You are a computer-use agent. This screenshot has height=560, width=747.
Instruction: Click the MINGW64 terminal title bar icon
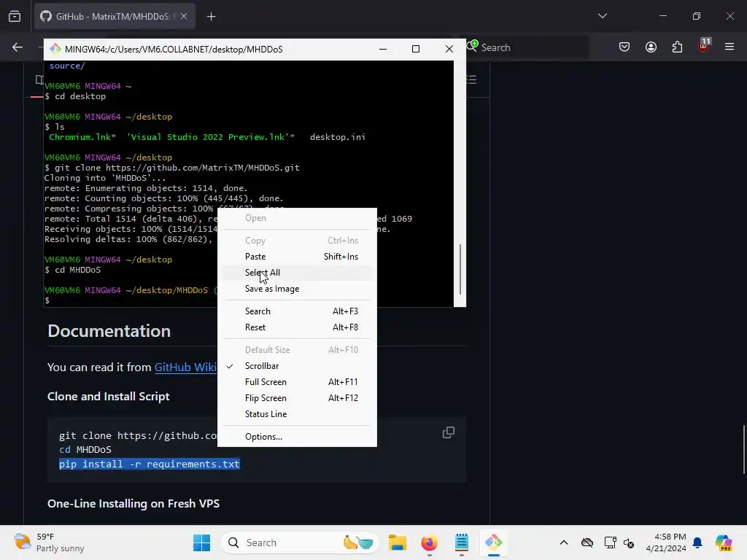click(55, 49)
